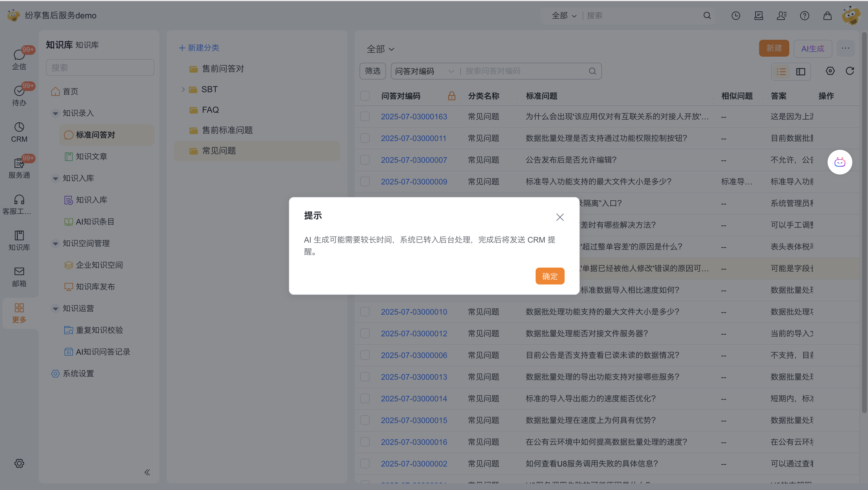Click the knowledge base 搜索 input field

(x=100, y=68)
